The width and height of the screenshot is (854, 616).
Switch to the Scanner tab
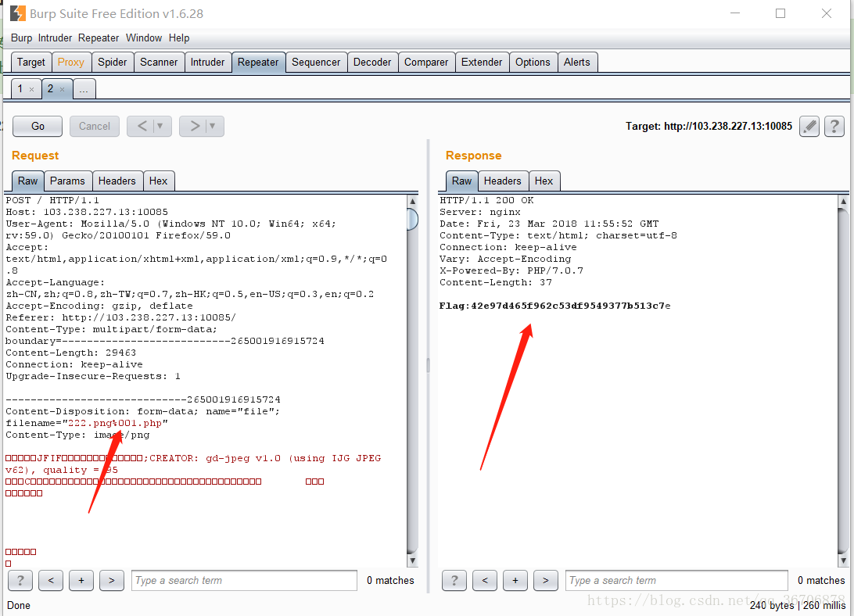point(159,62)
